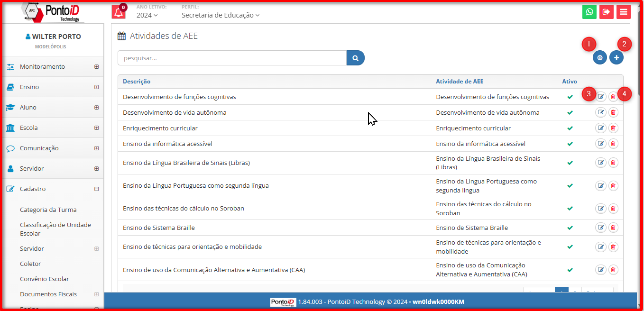Edit the Enriquecimento curricular row
The image size is (644, 311).
[x=601, y=128]
